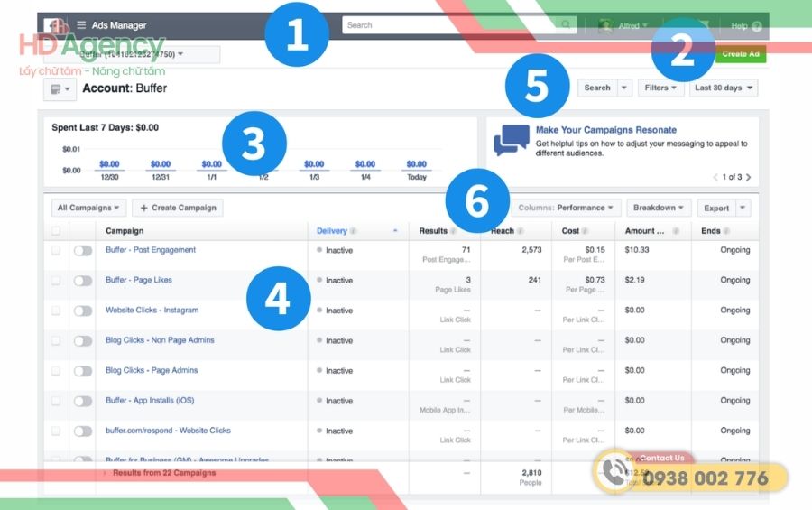
Task: Toggle on Blog Clicks - Non Page Admins campaign
Action: tap(83, 341)
